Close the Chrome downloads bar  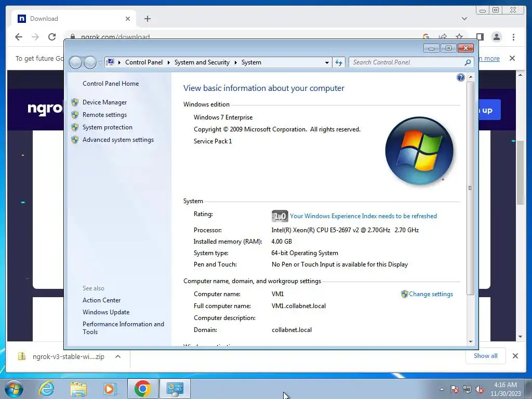pyautogui.click(x=515, y=356)
